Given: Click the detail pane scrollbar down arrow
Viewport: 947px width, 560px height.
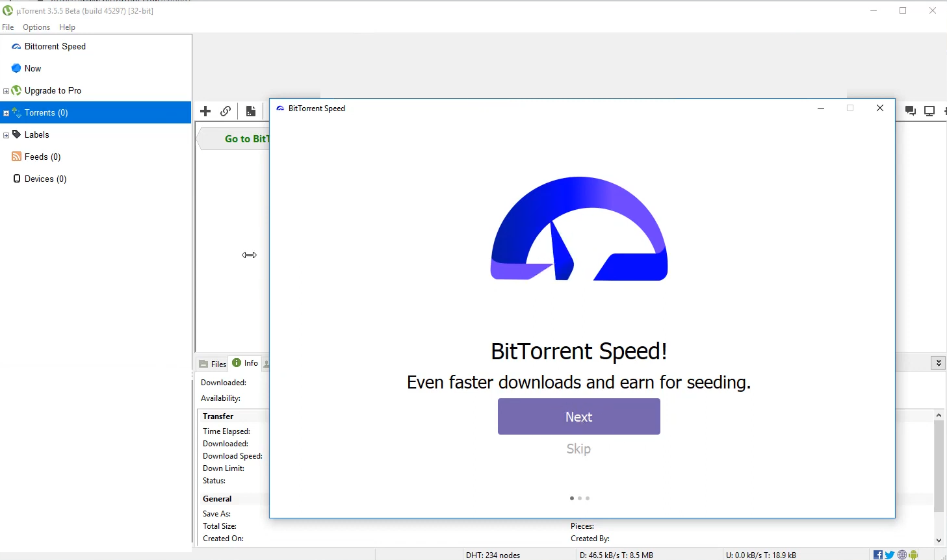Looking at the screenshot, I should click(939, 540).
